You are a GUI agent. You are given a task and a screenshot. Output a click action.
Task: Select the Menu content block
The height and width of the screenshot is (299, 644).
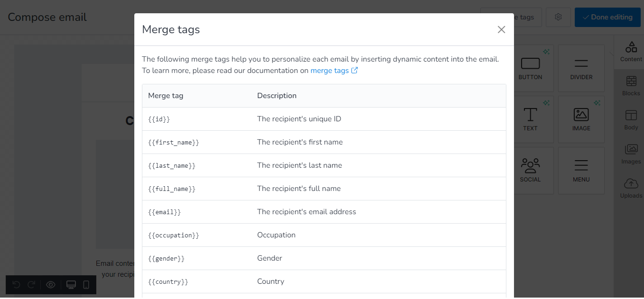tap(581, 170)
